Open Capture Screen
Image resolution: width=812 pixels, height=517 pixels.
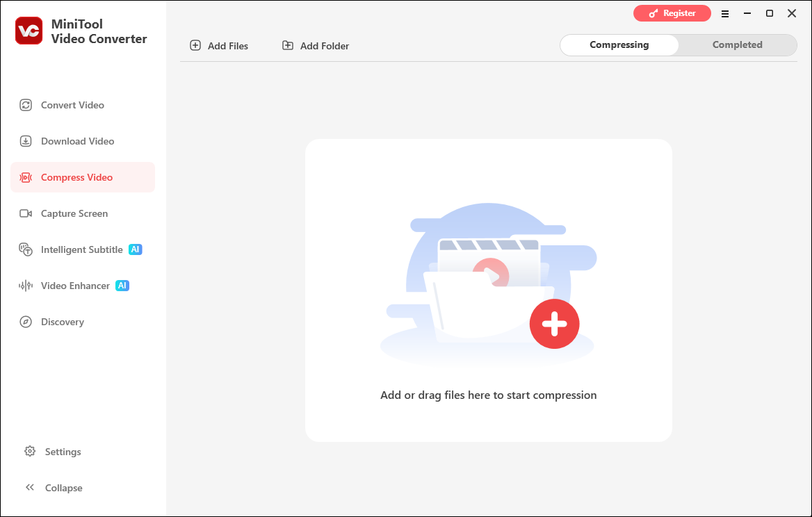point(83,214)
